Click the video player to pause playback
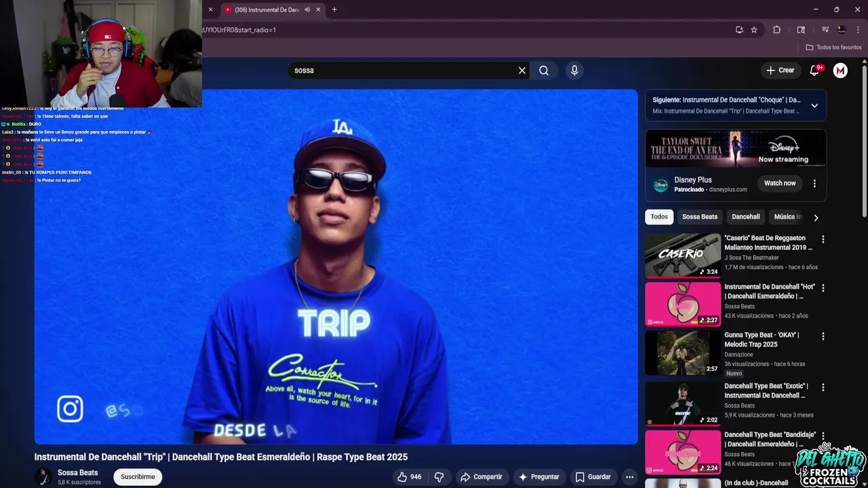 [336, 267]
